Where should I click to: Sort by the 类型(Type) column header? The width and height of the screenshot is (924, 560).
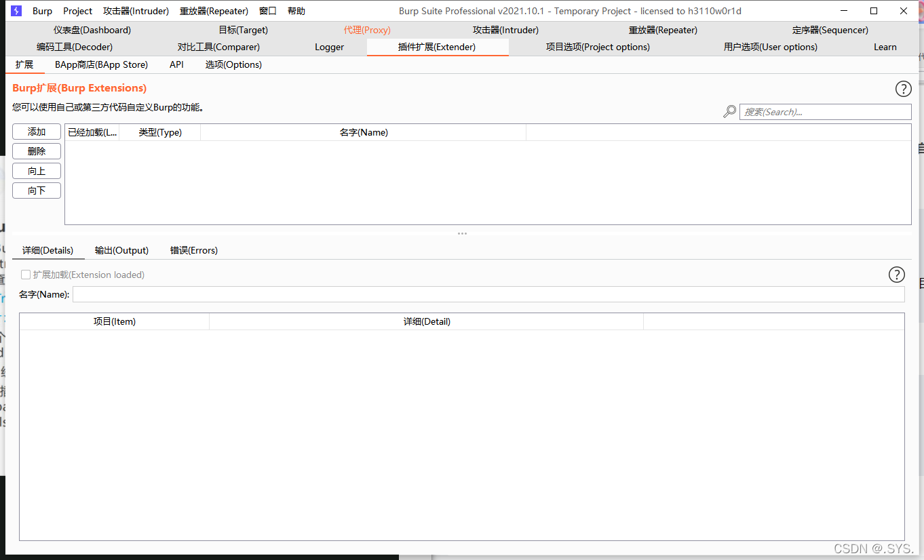[x=160, y=132]
